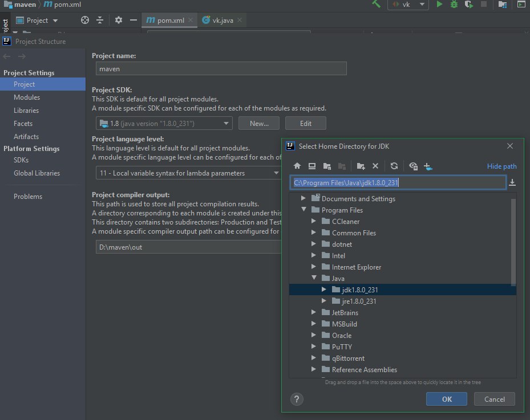Jump to Desktop directory in JDK dialog
The height and width of the screenshot is (420, 530).
pos(312,166)
